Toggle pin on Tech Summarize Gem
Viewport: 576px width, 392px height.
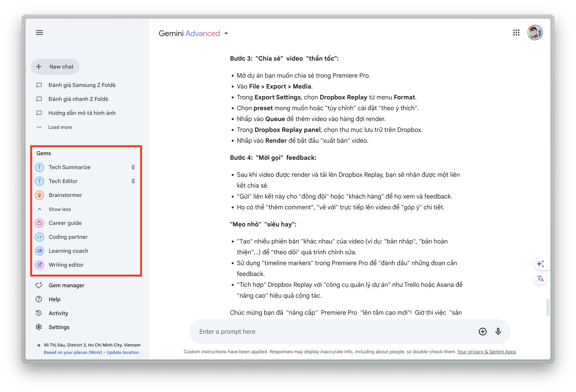tap(134, 167)
